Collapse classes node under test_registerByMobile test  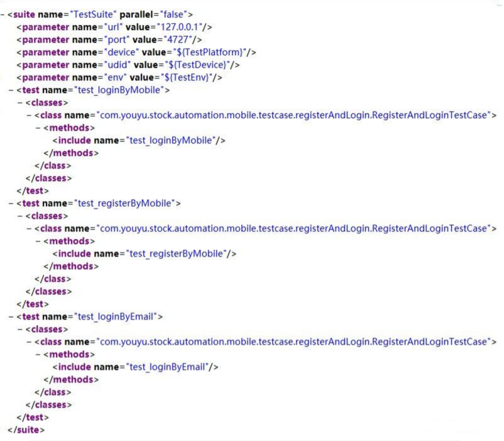tap(20, 216)
